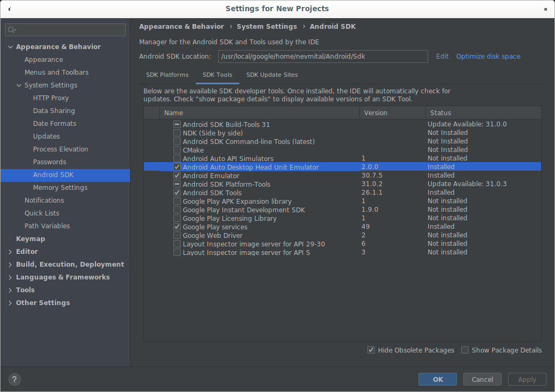Screen dimensions: 555x392
Task: Expand Other Settings in the sidebar
Action: click(x=10, y=302)
